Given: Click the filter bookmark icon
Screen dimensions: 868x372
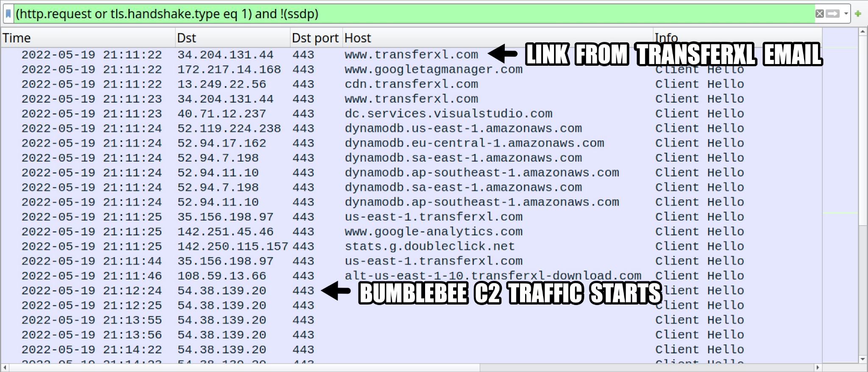Looking at the screenshot, I should click(x=8, y=14).
